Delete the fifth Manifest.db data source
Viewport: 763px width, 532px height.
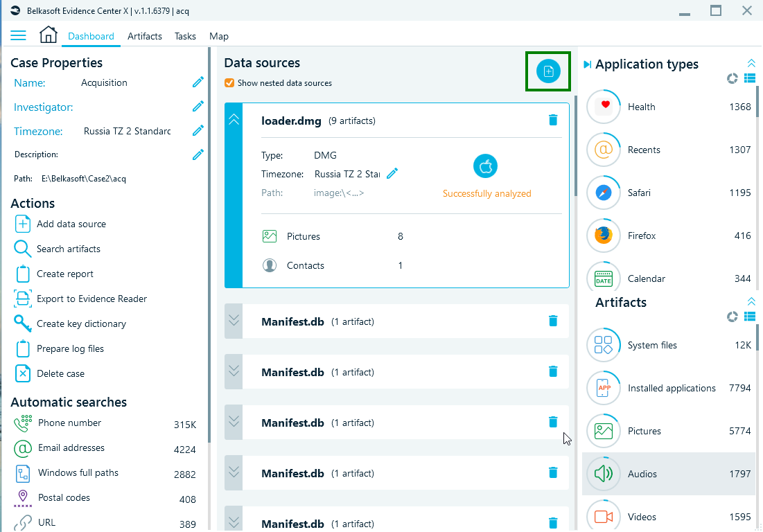click(553, 523)
